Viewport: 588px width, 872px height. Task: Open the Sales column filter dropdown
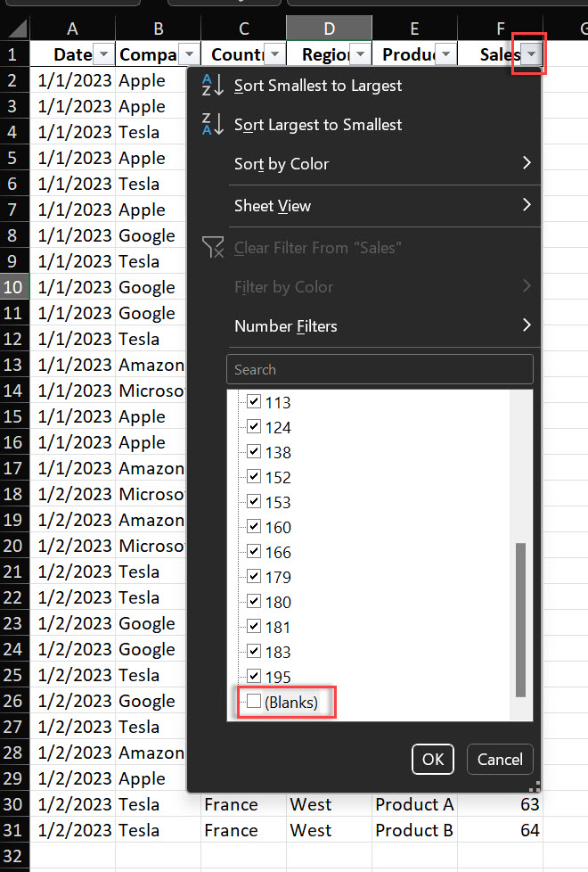click(x=531, y=55)
